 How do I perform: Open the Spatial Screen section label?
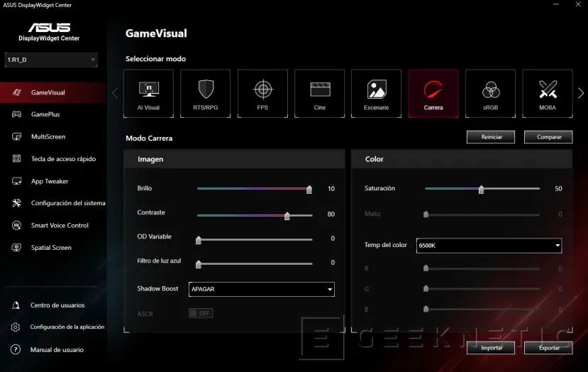[x=51, y=248]
